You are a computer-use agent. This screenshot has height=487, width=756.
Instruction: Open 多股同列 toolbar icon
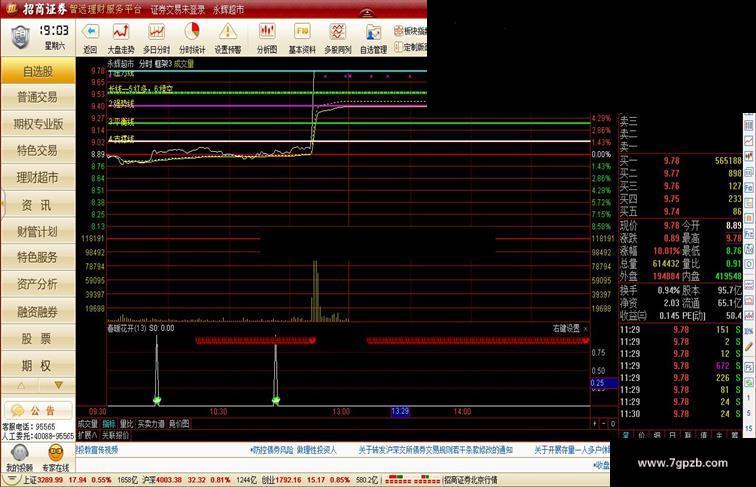338,32
